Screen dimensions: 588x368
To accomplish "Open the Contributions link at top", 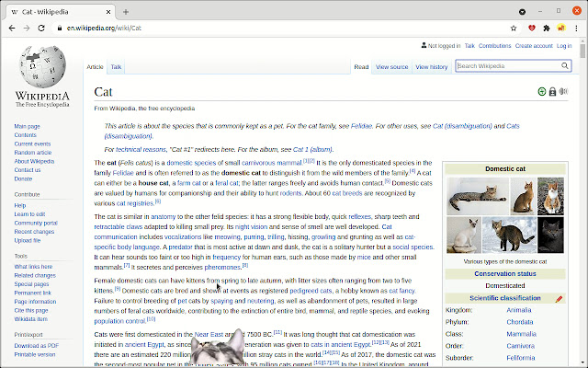I will click(x=494, y=46).
